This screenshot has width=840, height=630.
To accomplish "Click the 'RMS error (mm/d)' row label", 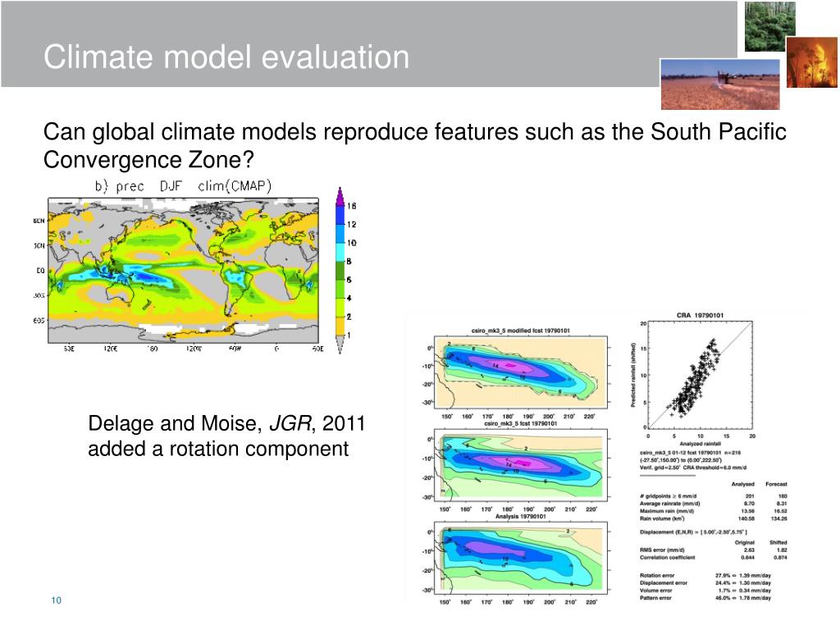I will coord(662,550).
